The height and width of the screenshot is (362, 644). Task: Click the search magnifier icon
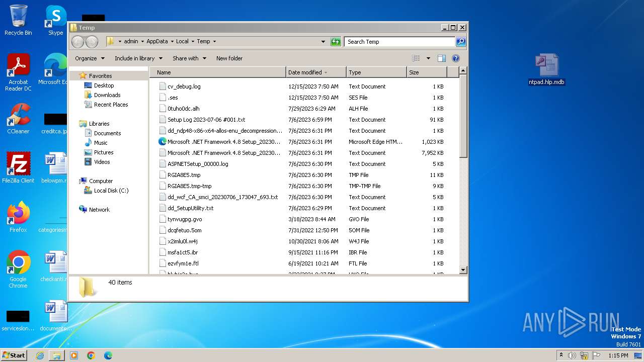coord(460,42)
